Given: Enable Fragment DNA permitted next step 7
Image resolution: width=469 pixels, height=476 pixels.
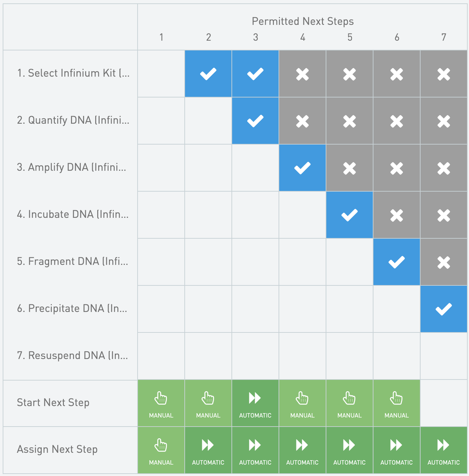Looking at the screenshot, I should [x=443, y=262].
